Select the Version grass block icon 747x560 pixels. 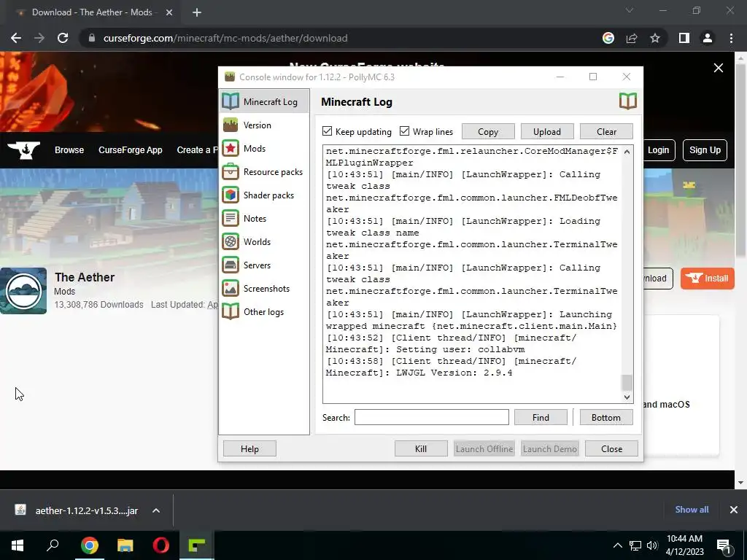(x=231, y=125)
